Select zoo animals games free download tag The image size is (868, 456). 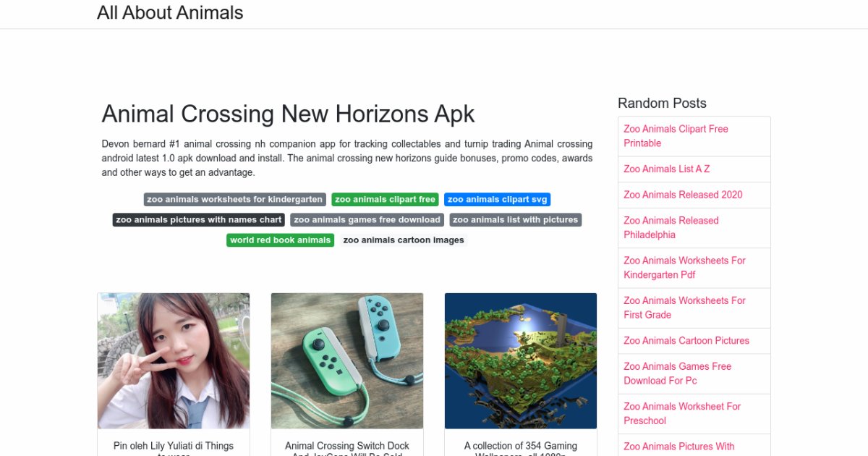click(367, 220)
